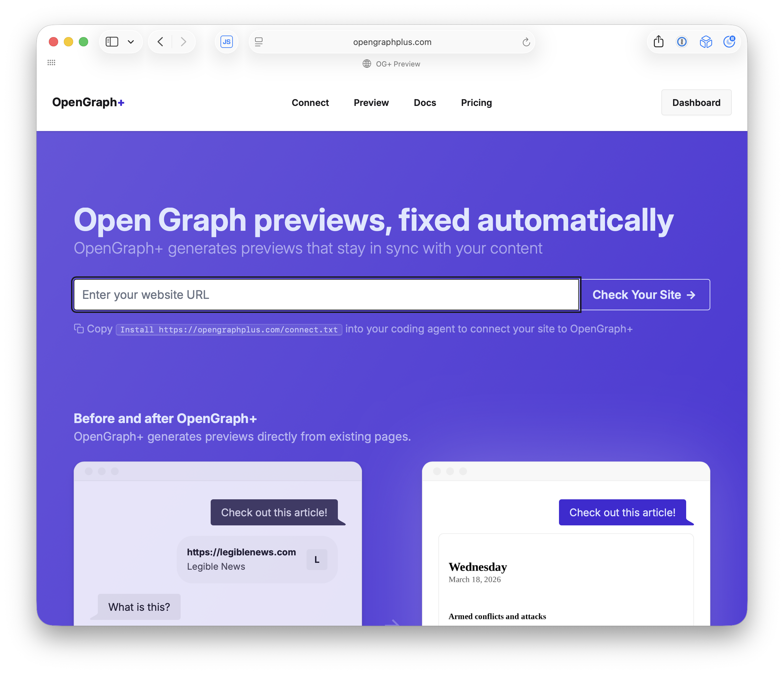Reload the page using the refresh icon
This screenshot has width=784, height=674.
point(526,42)
